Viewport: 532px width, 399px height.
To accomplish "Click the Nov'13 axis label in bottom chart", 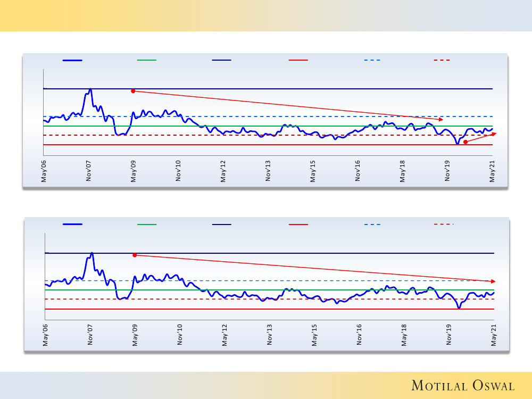I will click(269, 336).
